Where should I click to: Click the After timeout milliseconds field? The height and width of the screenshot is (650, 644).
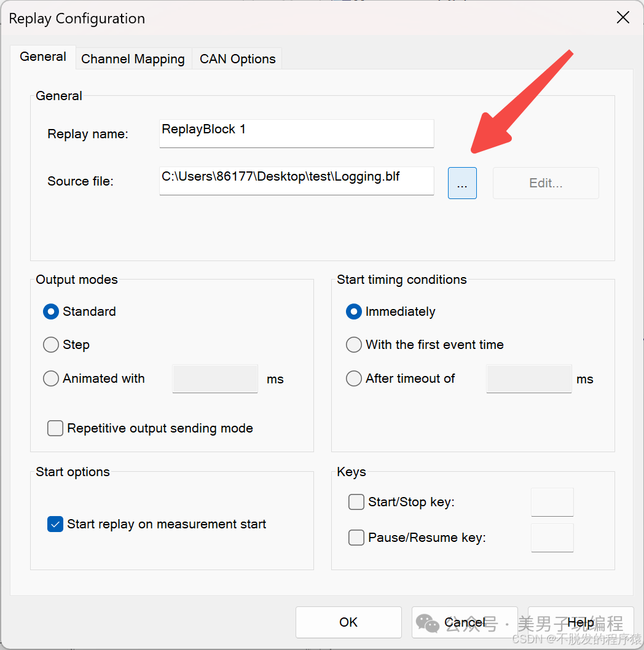point(528,378)
